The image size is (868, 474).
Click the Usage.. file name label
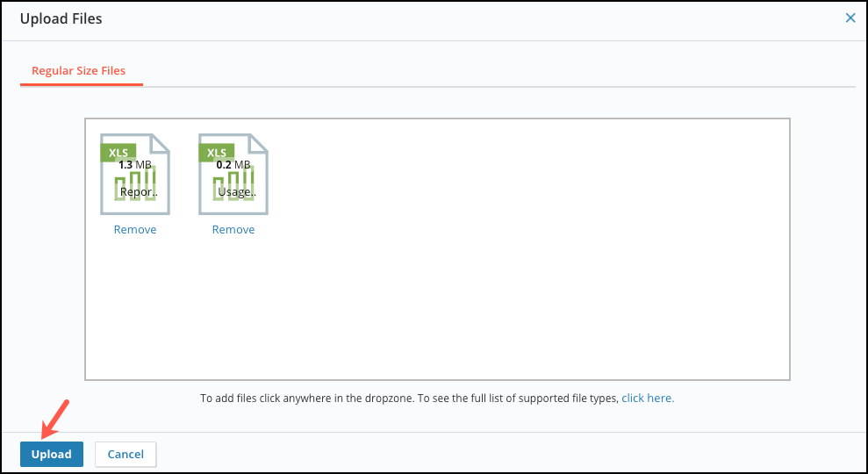(x=237, y=192)
